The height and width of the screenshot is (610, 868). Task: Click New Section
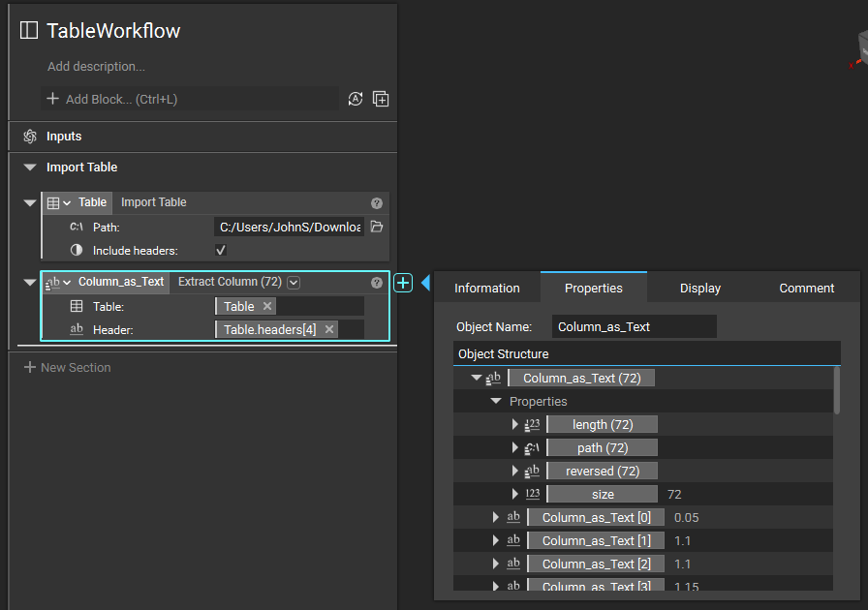pyautogui.click(x=68, y=368)
